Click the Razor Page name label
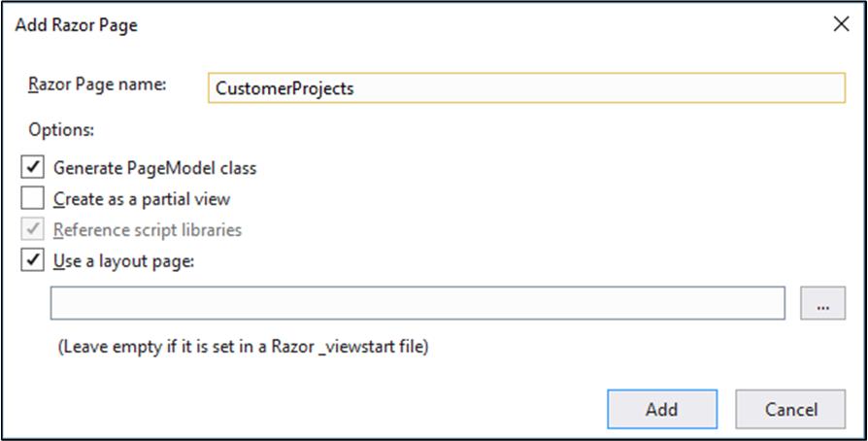The height and width of the screenshot is (441, 868). (x=97, y=85)
